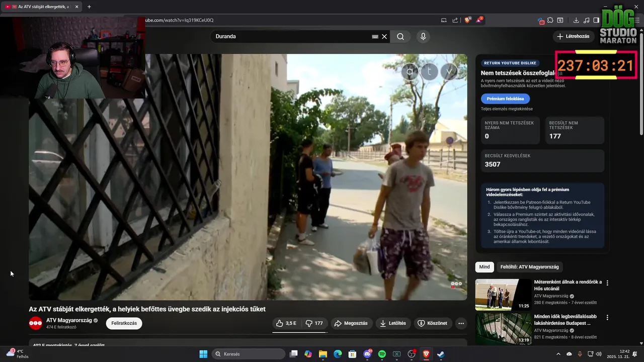Toggle the browser sidebar panel icon
This screenshot has height=362, width=644.
tap(596, 20)
